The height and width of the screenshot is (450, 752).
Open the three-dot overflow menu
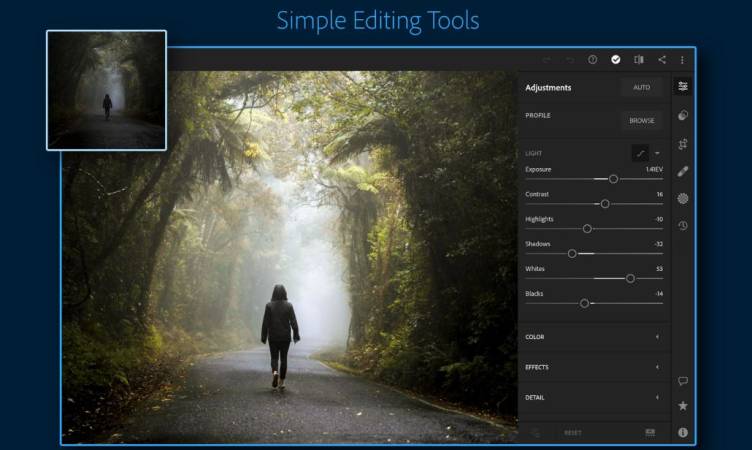tap(683, 60)
